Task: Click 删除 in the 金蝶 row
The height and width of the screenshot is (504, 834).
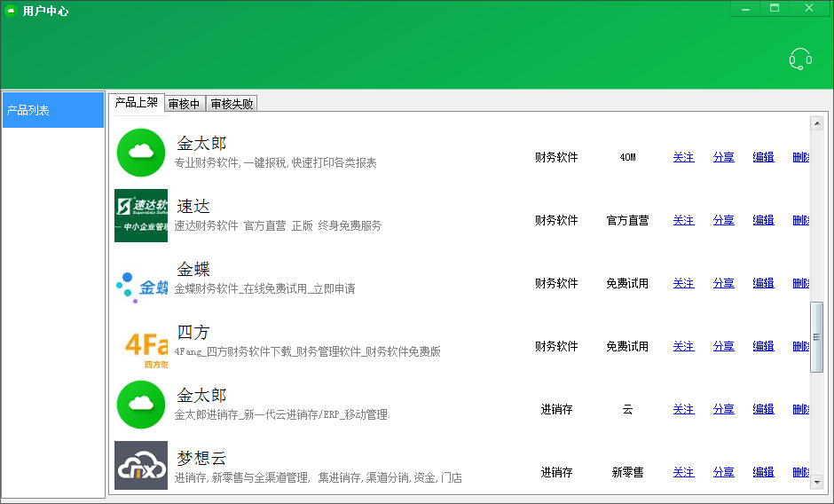Action: point(800,283)
